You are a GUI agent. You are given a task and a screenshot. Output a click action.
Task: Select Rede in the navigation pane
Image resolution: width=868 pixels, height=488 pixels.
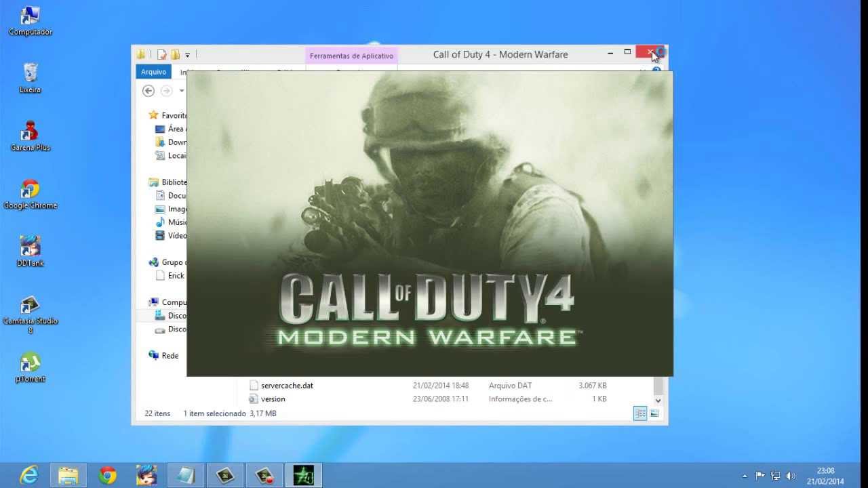pyautogui.click(x=163, y=355)
